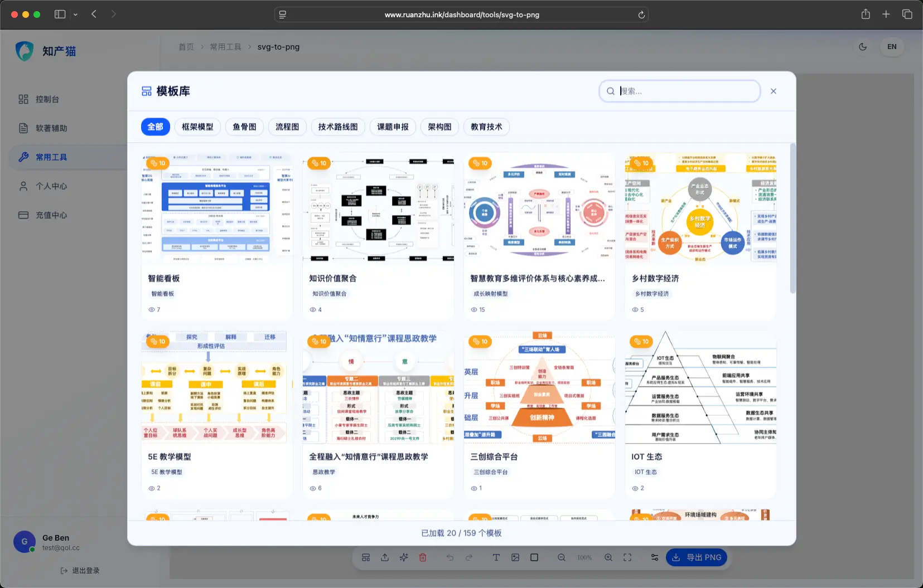Toggle dark mode with the moon icon
Viewport: 923px width, 588px height.
pyautogui.click(x=862, y=47)
